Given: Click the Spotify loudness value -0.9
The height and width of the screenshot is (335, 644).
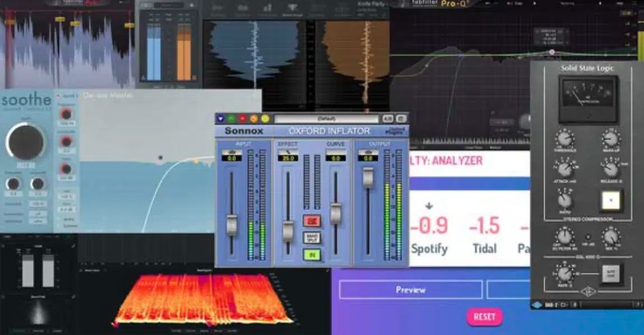Looking at the screenshot, I should (x=429, y=226).
